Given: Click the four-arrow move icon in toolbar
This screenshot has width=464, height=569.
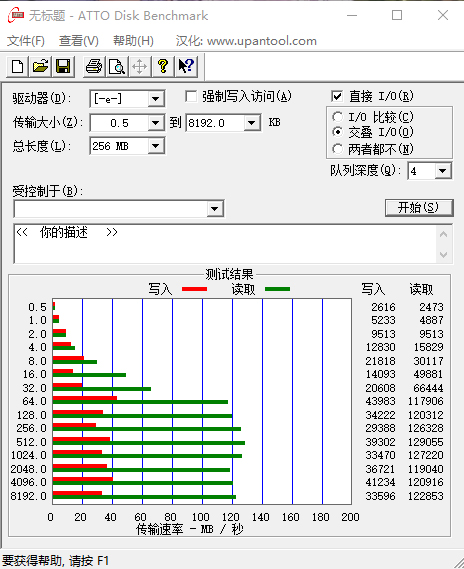Looking at the screenshot, I should (140, 67).
